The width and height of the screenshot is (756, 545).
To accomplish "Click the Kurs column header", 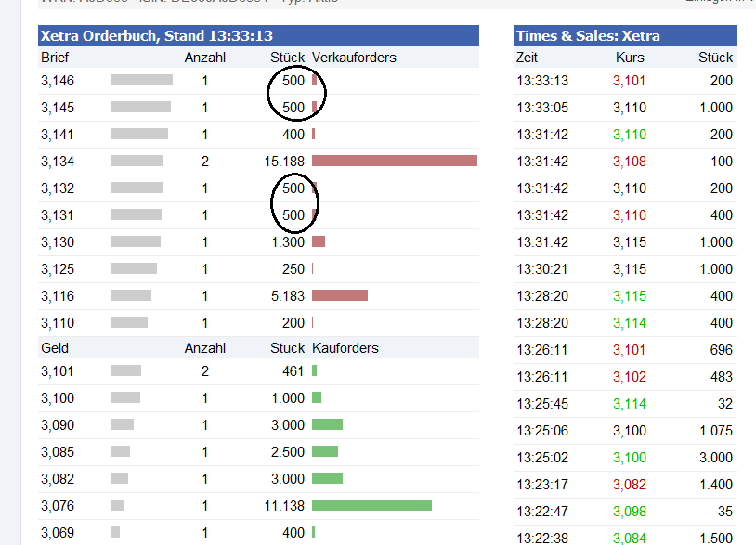I will [x=630, y=58].
